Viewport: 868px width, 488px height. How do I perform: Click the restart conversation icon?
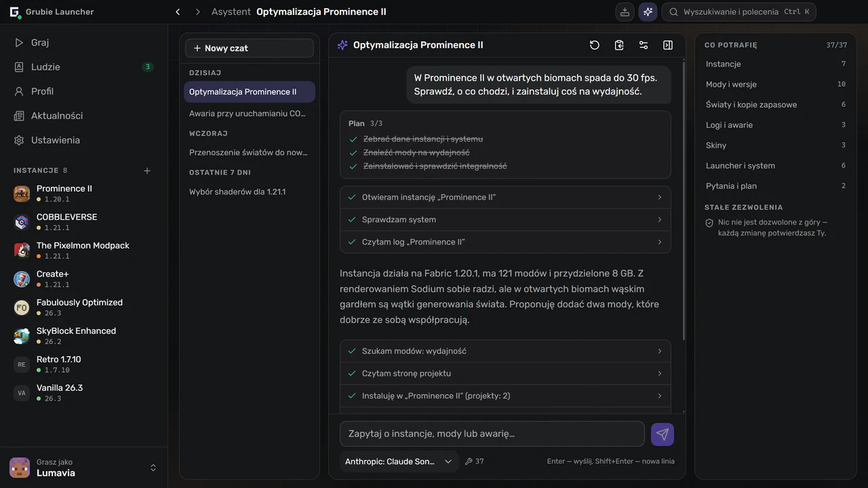(x=595, y=45)
